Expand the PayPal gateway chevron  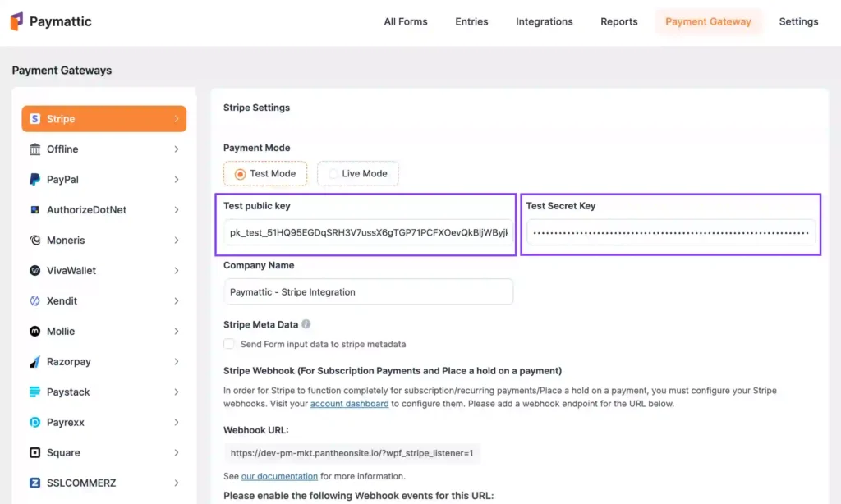(177, 180)
